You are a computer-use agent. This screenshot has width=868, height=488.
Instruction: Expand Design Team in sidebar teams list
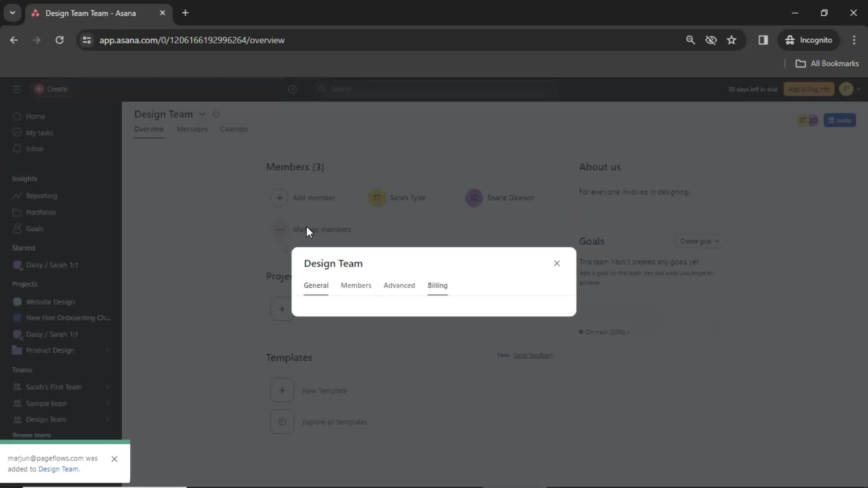tap(107, 419)
